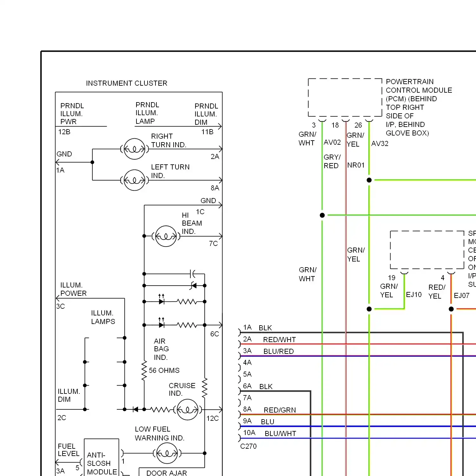Select the diode symbol on the 2C line
Screen dimensions: 476x476
(x=136, y=409)
